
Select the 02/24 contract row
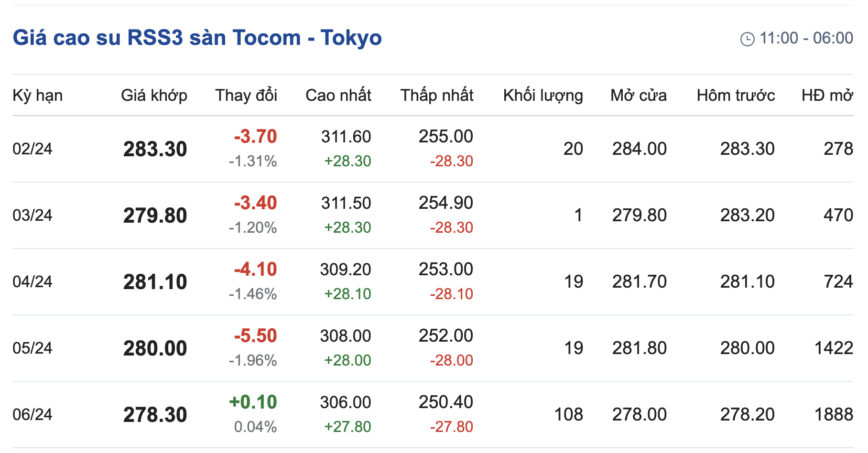click(x=33, y=149)
